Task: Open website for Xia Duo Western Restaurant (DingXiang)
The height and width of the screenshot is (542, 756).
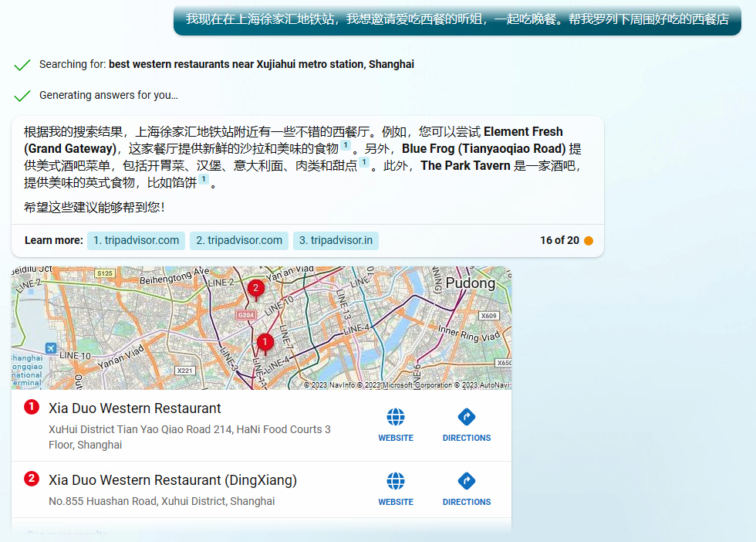Action: 395,489
